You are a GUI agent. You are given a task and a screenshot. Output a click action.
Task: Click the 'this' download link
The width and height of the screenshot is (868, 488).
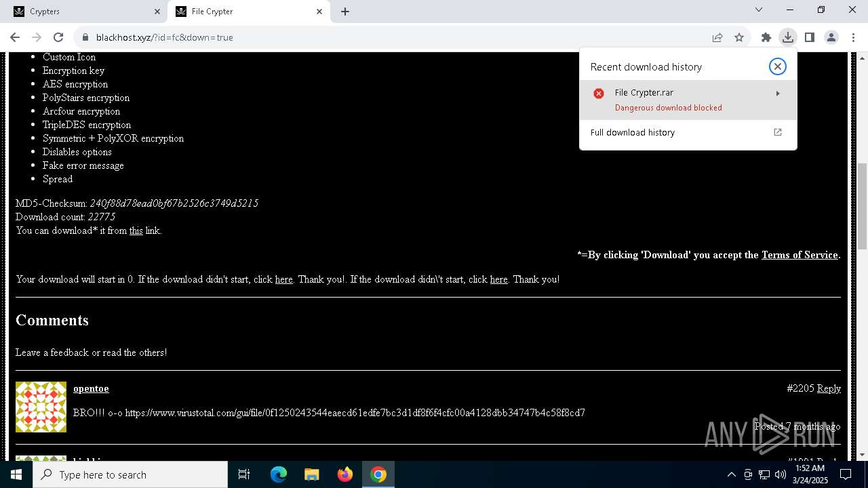click(136, 230)
